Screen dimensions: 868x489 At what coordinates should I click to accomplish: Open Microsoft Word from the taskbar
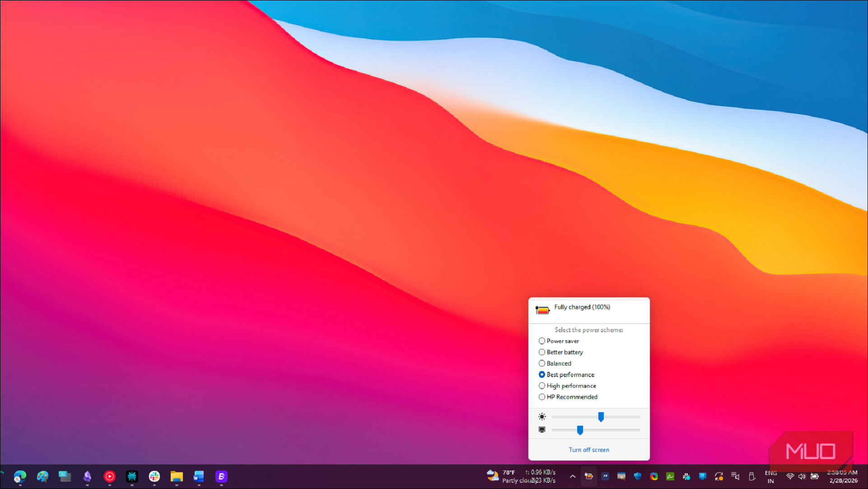tap(199, 476)
